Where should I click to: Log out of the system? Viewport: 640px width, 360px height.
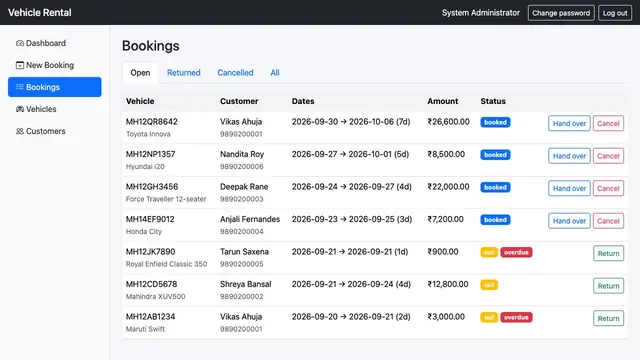(x=615, y=13)
